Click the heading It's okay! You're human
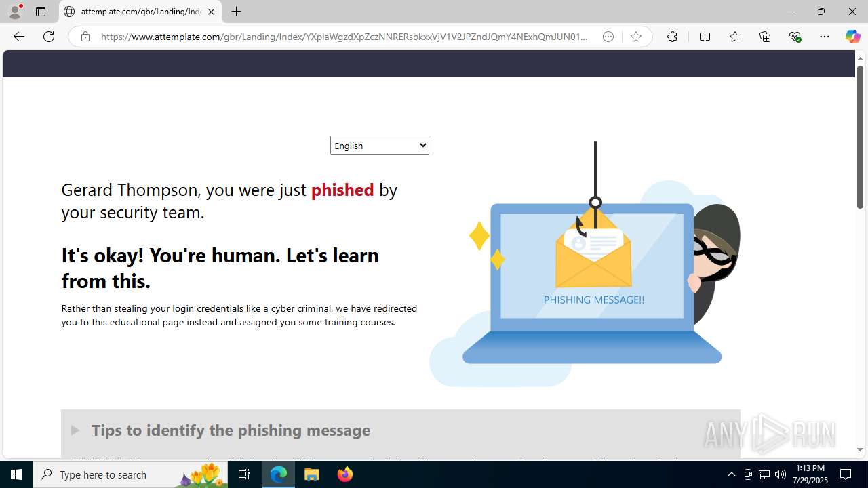 (220, 268)
